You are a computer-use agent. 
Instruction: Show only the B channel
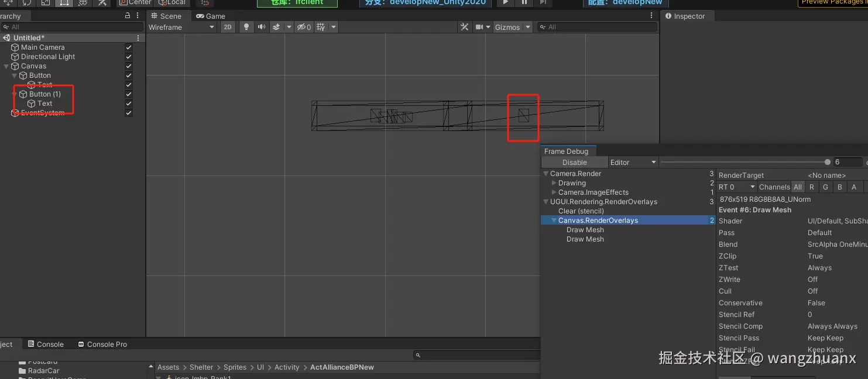point(840,187)
